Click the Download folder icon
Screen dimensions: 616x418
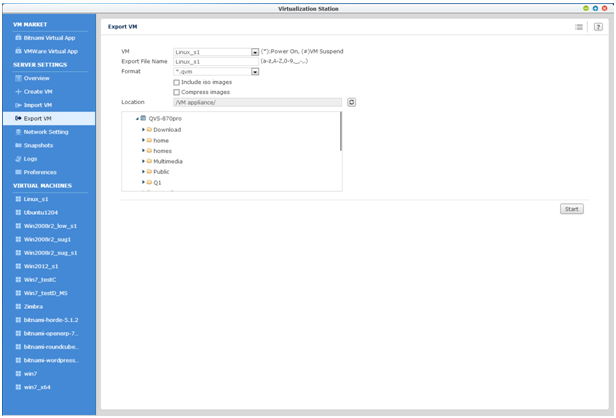tap(149, 129)
